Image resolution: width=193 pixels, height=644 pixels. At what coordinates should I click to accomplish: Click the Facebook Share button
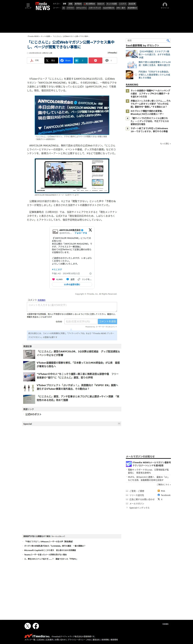click(66, 60)
